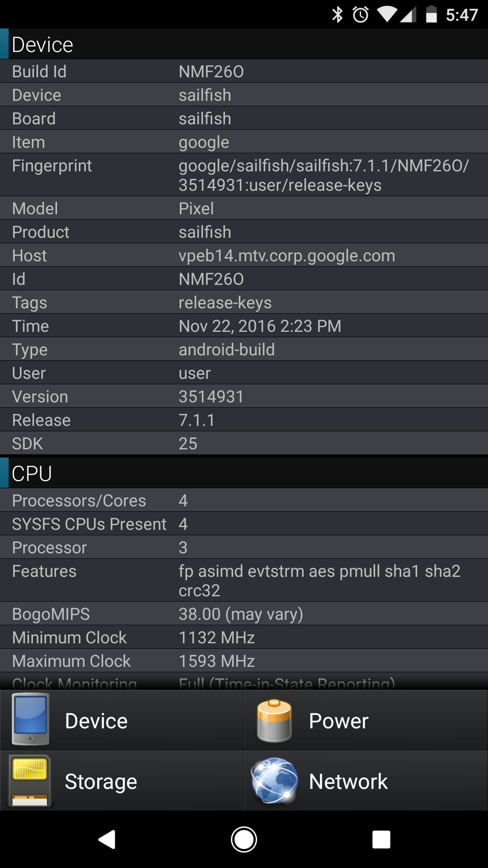
Task: Tap the battery Power icon
Action: pyautogui.click(x=274, y=721)
